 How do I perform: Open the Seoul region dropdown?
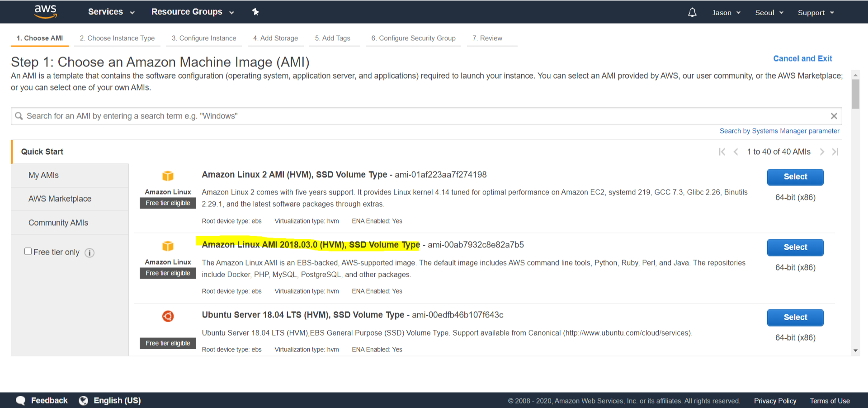769,13
